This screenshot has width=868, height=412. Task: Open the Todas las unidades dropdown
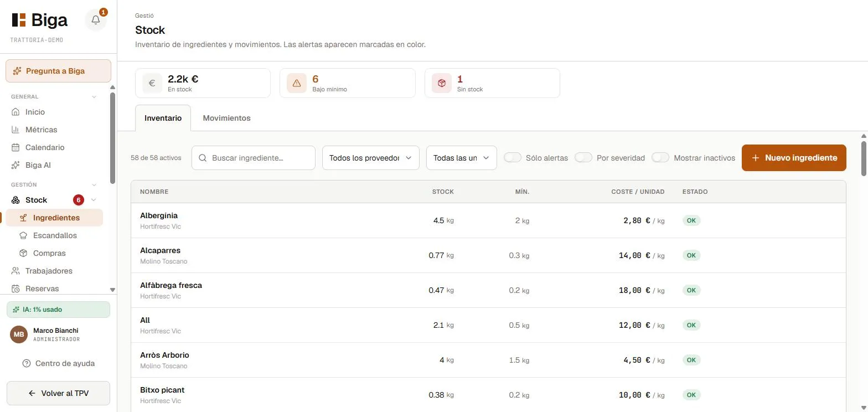462,158
